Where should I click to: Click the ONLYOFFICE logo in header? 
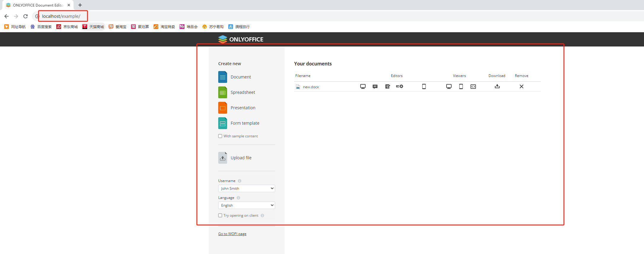click(240, 39)
